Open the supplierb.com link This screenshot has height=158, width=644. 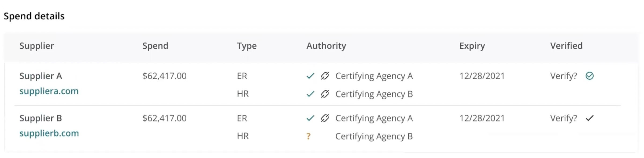(x=49, y=133)
